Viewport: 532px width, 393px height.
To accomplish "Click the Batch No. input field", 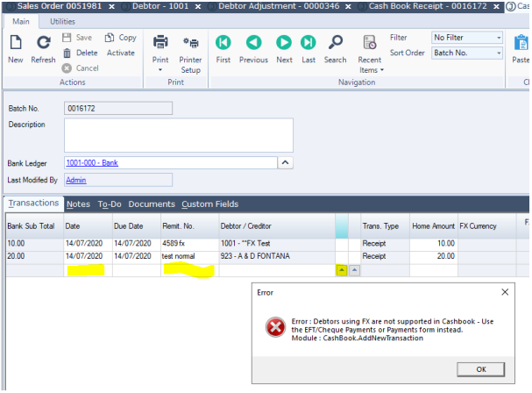I will click(118, 109).
